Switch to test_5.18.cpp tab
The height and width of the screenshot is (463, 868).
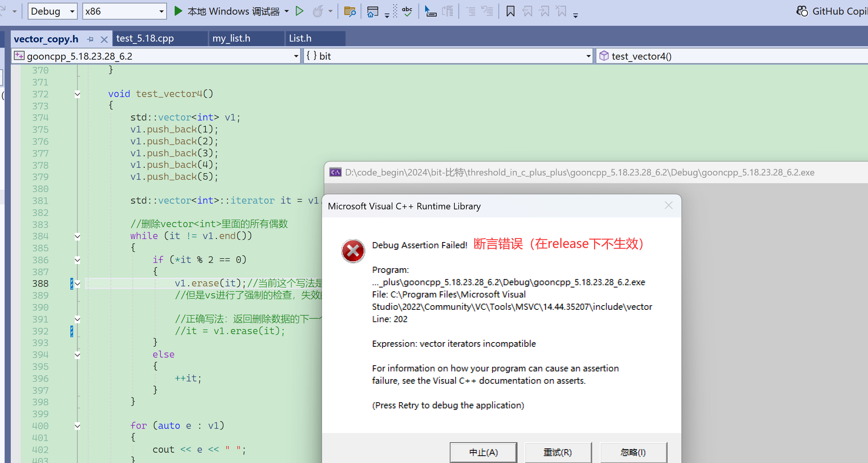tap(145, 38)
